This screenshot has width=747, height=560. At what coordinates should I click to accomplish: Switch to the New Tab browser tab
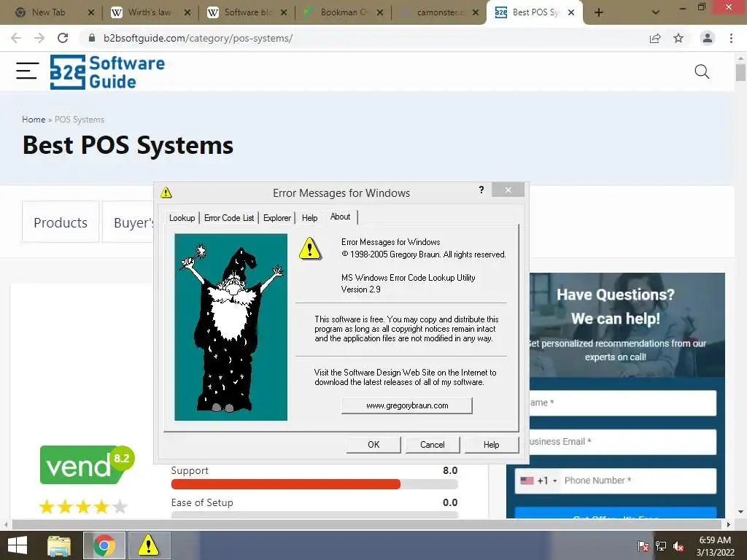[47, 12]
